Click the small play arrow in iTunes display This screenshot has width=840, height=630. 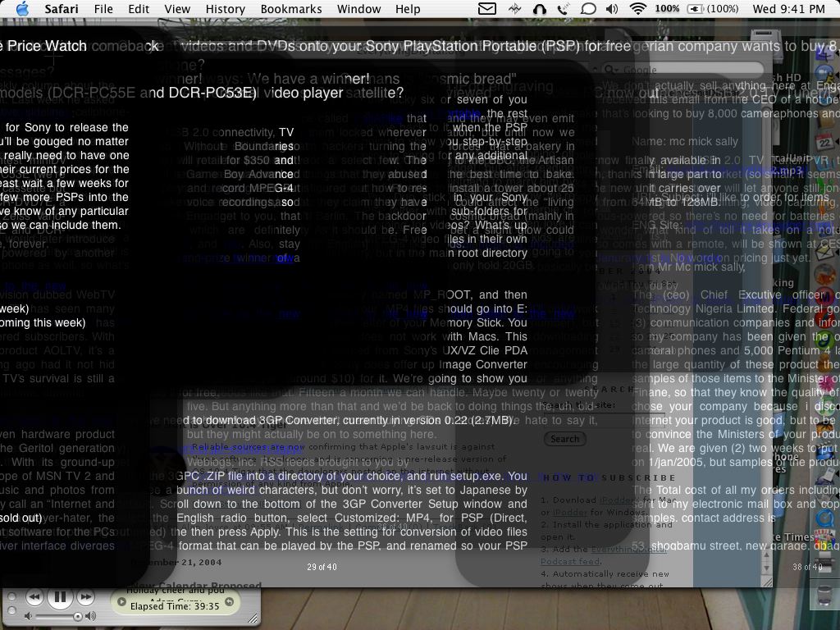tap(121, 602)
